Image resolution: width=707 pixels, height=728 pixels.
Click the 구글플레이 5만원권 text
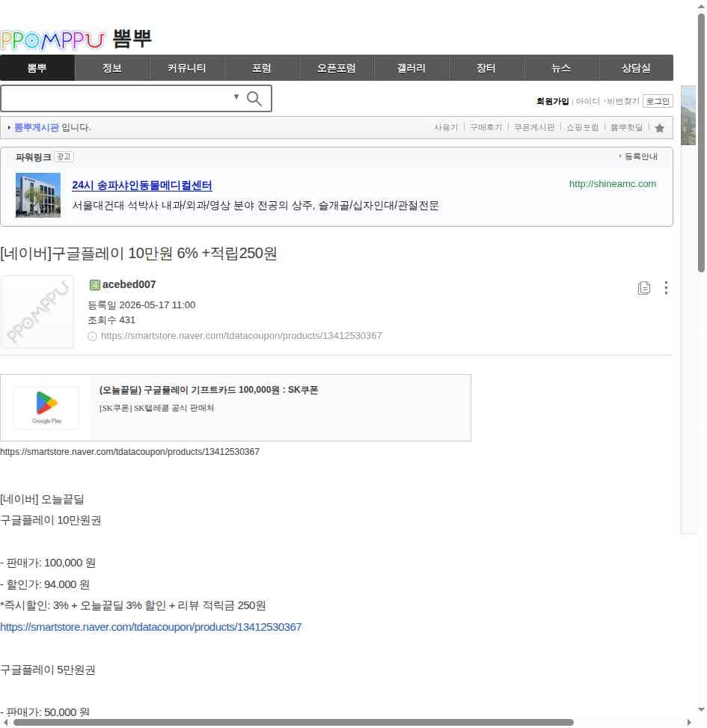click(x=48, y=670)
